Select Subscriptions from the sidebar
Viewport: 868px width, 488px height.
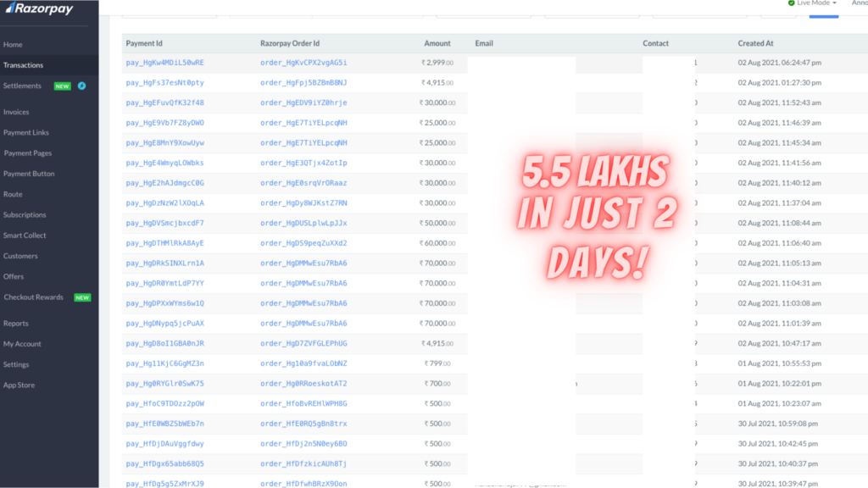pos(25,215)
